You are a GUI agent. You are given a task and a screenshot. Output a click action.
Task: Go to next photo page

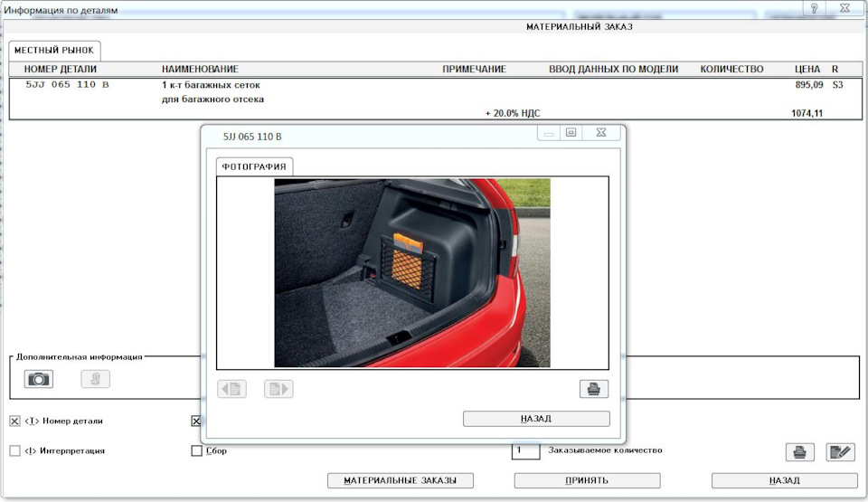278,389
